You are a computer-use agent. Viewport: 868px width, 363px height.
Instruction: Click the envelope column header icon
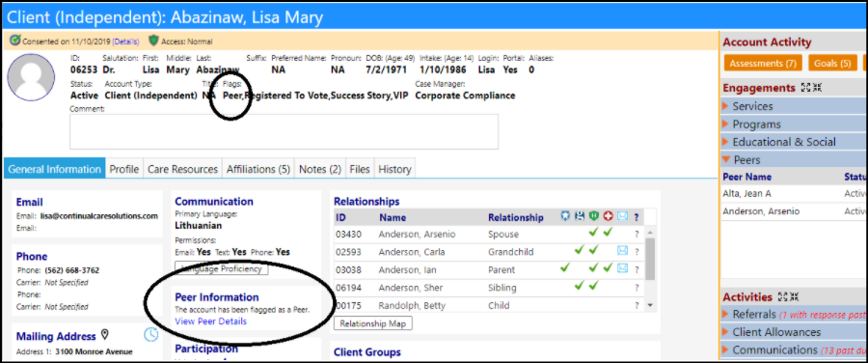point(622,217)
